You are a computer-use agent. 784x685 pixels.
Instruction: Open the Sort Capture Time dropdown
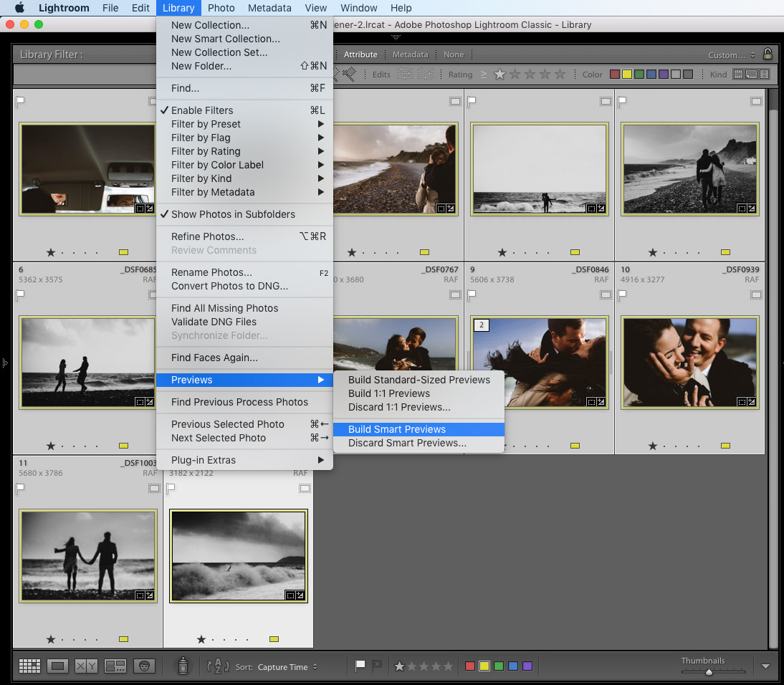[x=287, y=667]
